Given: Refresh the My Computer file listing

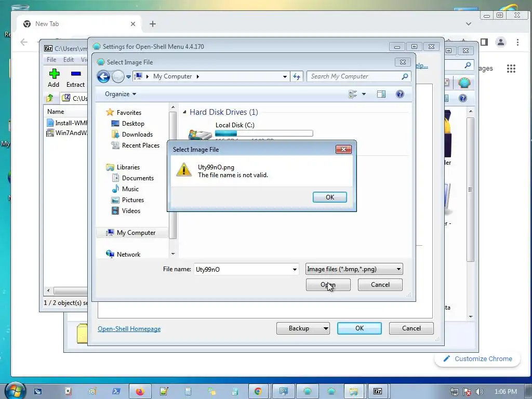Looking at the screenshot, I should click(x=297, y=77).
